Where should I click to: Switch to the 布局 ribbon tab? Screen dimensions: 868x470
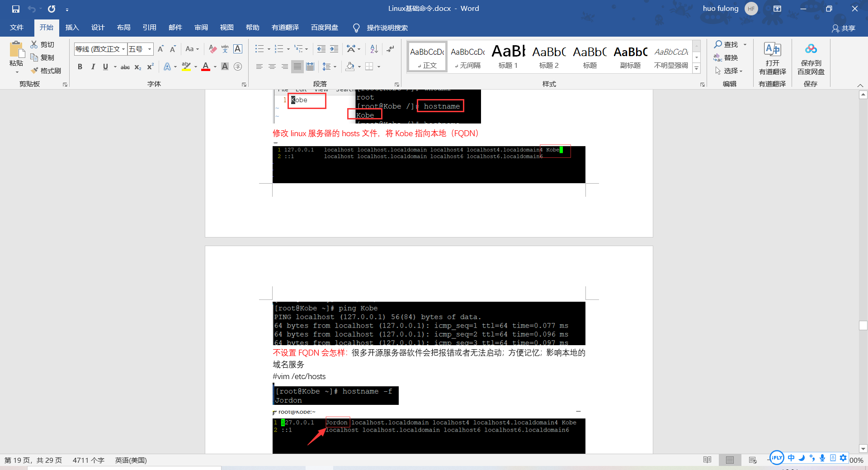coord(123,28)
